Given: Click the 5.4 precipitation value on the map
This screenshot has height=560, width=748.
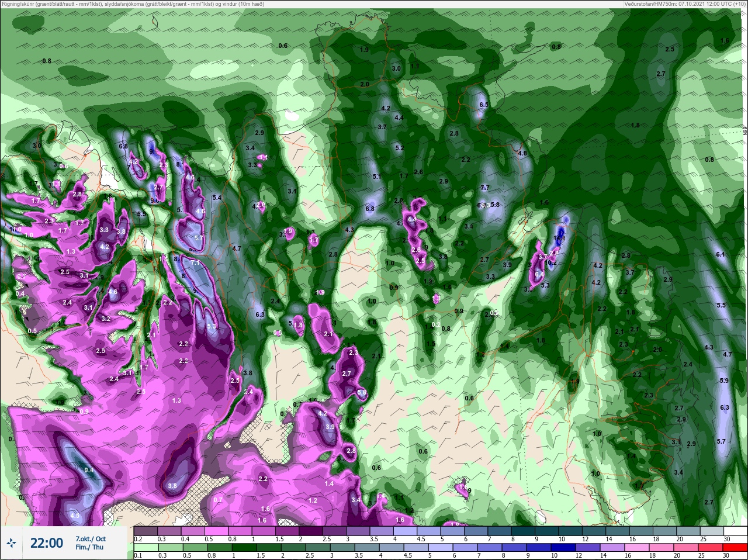Looking at the screenshot, I should (217, 198).
